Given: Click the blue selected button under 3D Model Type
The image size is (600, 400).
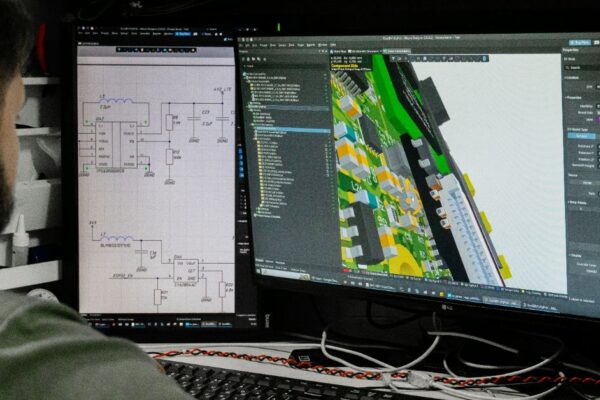Looking at the screenshot, I should click(x=581, y=136).
